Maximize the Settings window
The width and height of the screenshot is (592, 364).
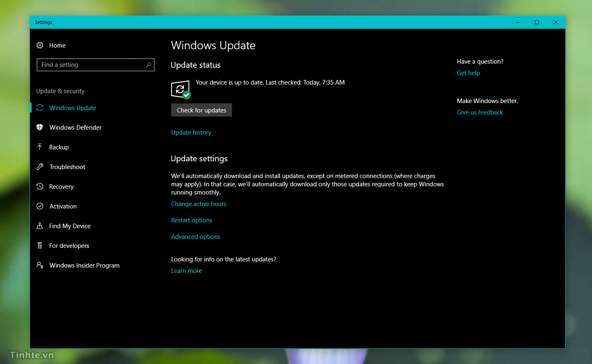pos(537,22)
